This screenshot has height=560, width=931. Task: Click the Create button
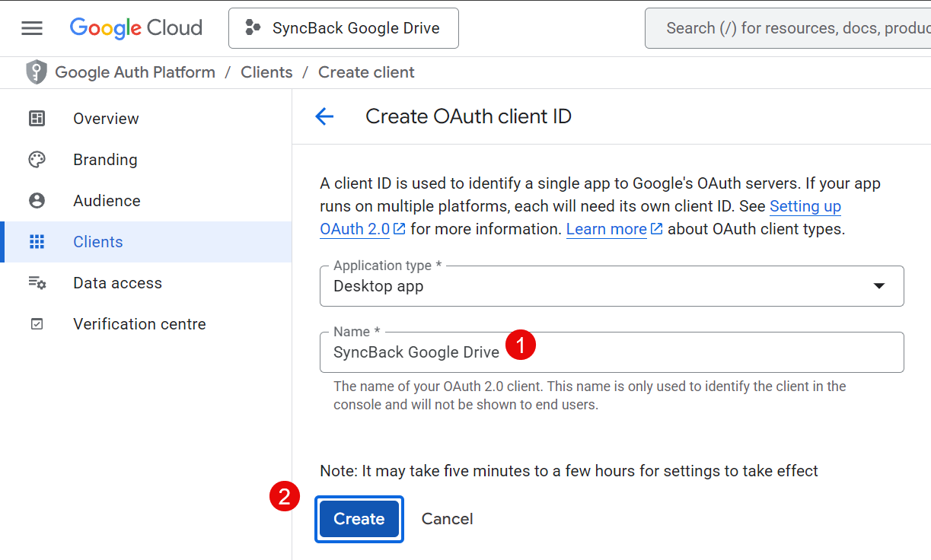point(359,519)
